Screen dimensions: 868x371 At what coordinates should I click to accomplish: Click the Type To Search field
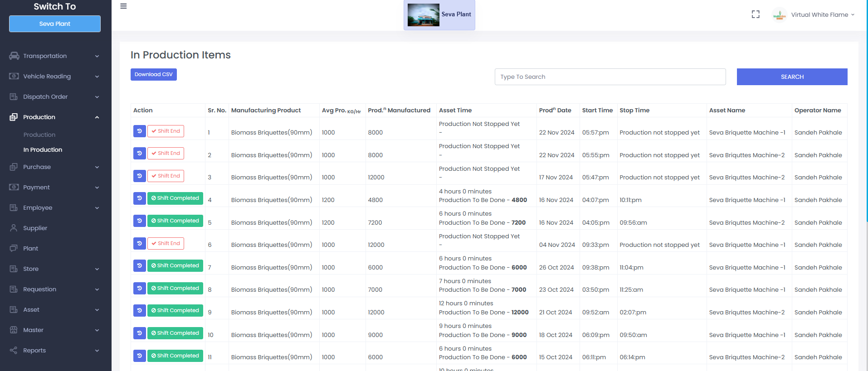click(x=610, y=77)
